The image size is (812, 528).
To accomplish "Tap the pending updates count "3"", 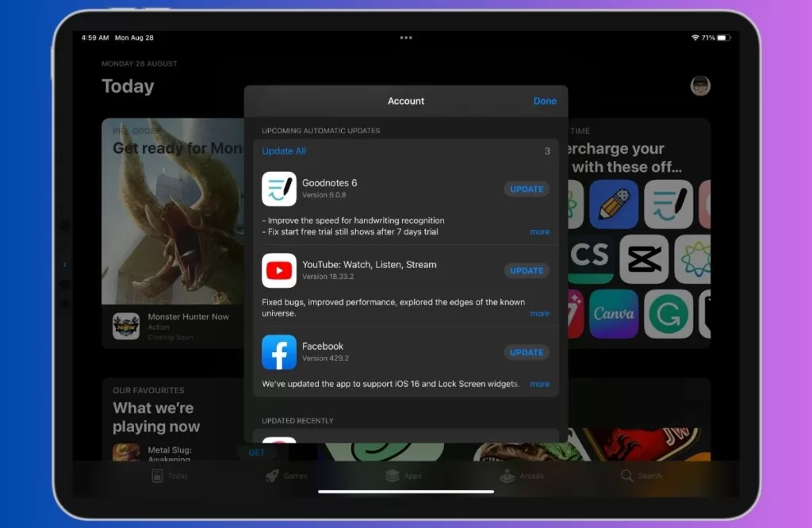I will click(547, 151).
